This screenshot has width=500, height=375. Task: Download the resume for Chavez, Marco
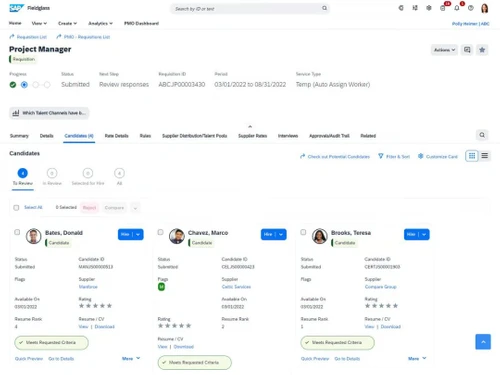(184, 347)
